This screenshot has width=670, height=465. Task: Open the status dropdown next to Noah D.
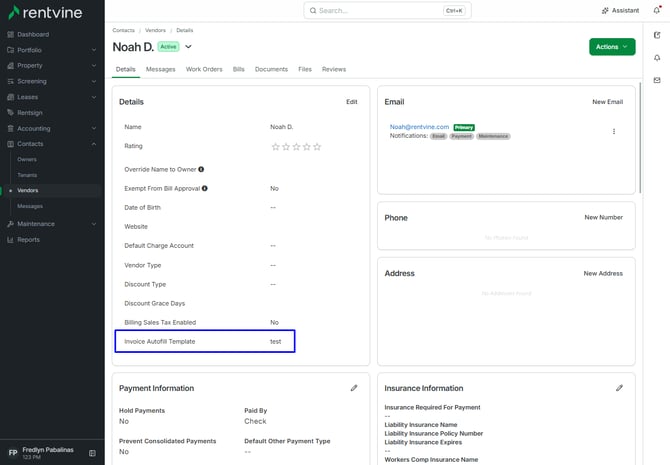pyautogui.click(x=188, y=47)
